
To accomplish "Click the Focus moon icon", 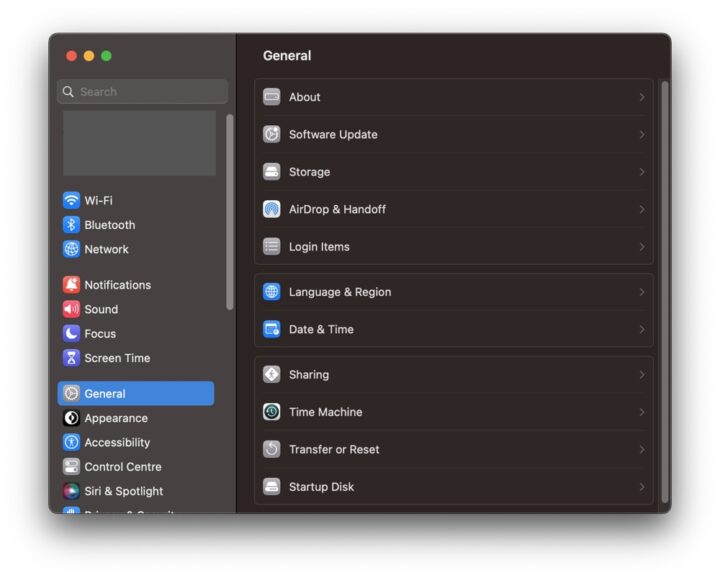I will tap(71, 333).
